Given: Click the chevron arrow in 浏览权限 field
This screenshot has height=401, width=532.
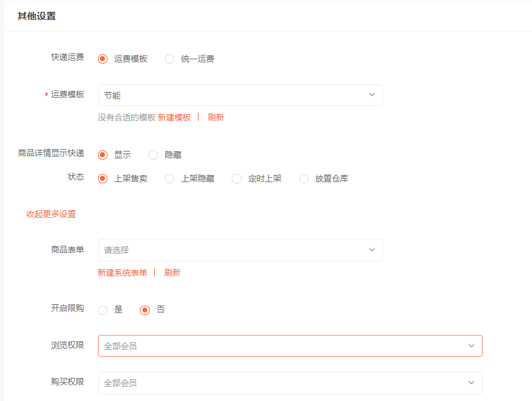Looking at the screenshot, I should [x=471, y=346].
